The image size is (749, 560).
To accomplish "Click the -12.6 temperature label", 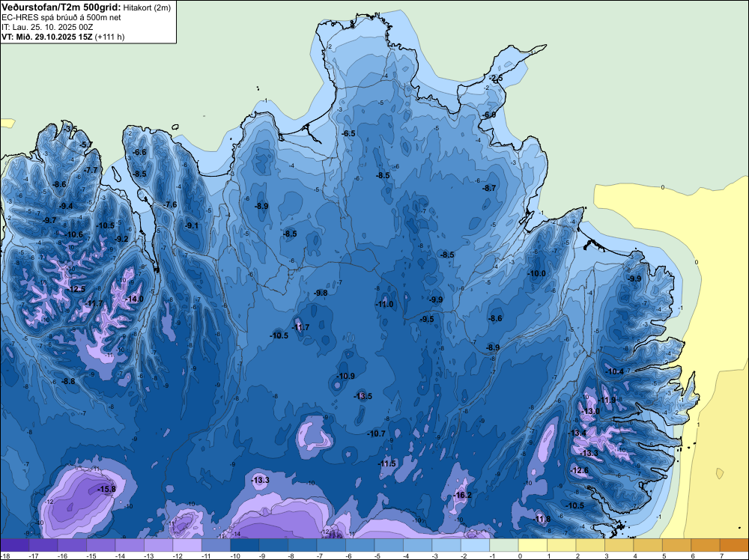I will pyautogui.click(x=580, y=471).
